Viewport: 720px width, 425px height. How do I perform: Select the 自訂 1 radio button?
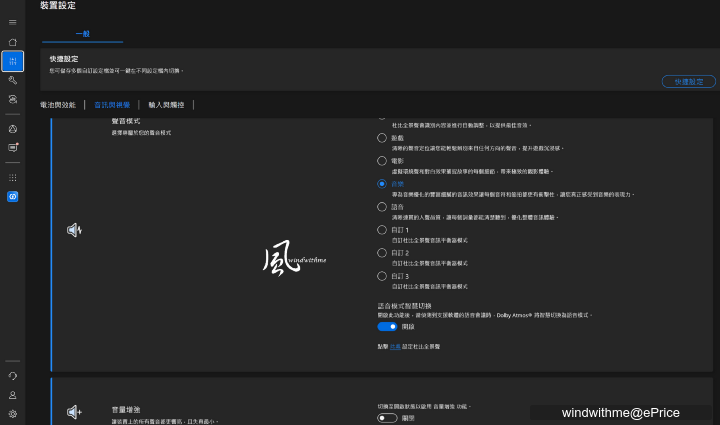point(382,230)
